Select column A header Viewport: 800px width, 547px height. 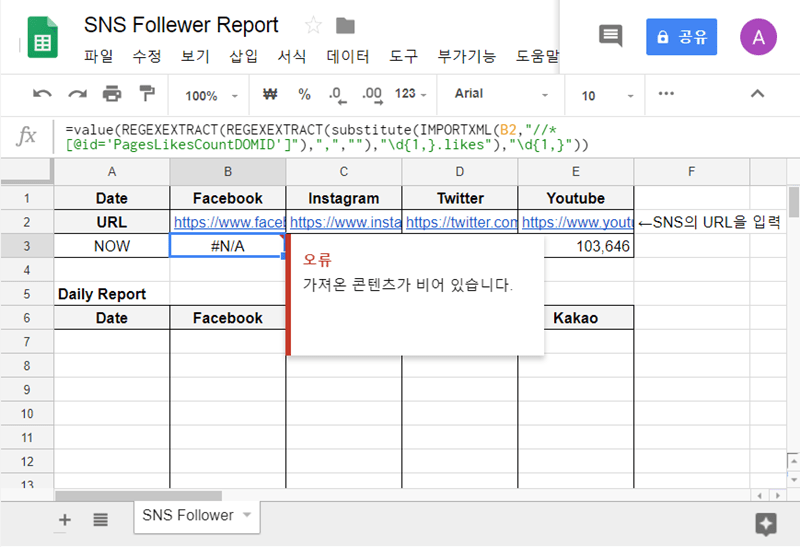coord(112,172)
